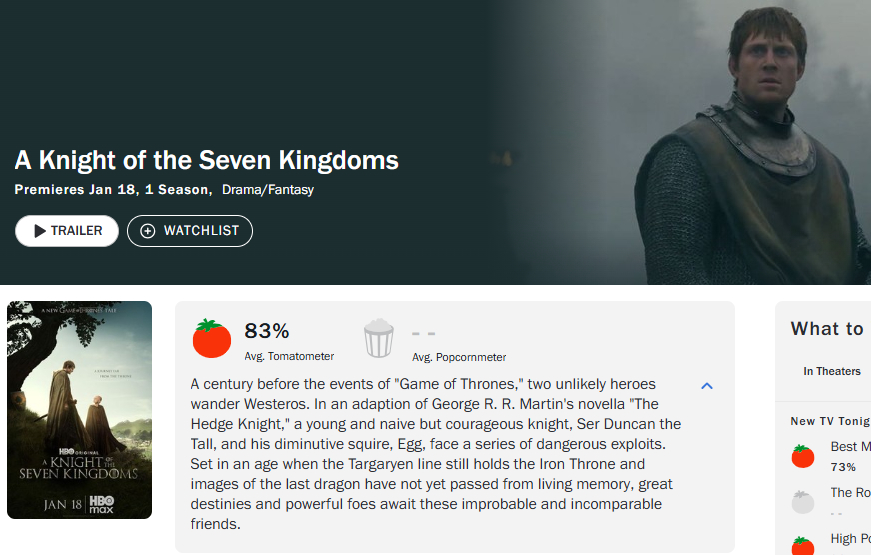
Task: Click the red tomato icon beside "High Po"
Action: click(x=803, y=546)
